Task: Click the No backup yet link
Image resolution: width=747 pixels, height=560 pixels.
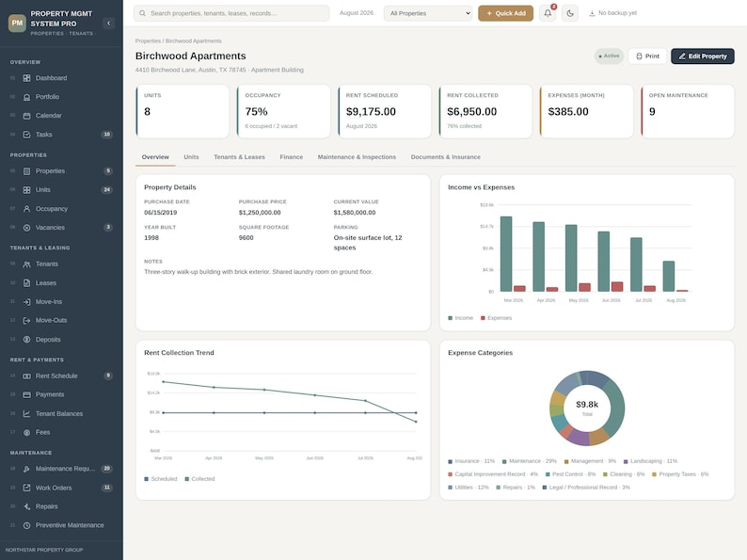Action: click(x=612, y=13)
